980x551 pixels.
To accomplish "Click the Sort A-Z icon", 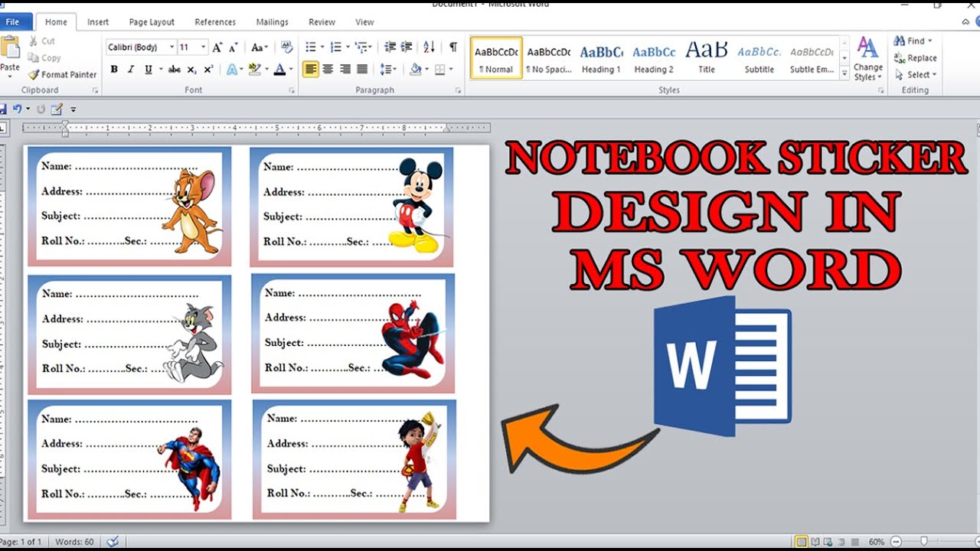I will click(x=429, y=47).
